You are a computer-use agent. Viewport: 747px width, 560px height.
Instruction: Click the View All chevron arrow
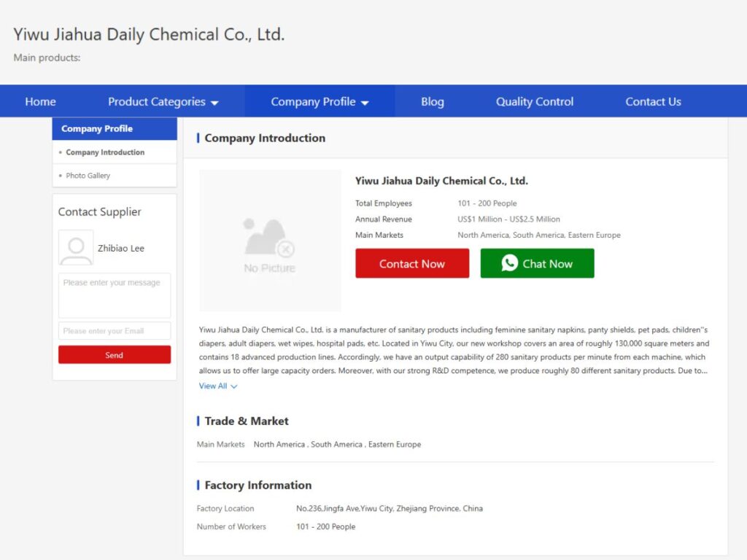point(234,386)
